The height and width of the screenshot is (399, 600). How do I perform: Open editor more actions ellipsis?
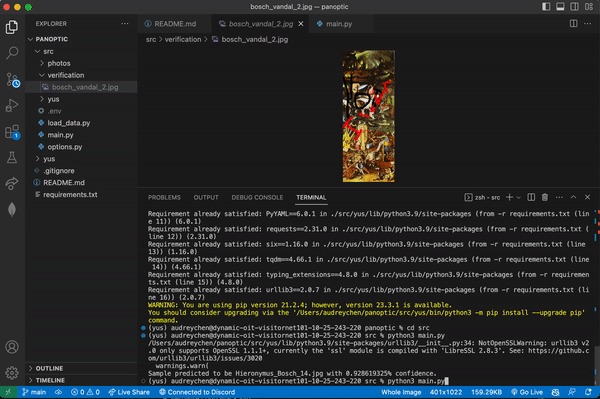pyautogui.click(x=587, y=24)
